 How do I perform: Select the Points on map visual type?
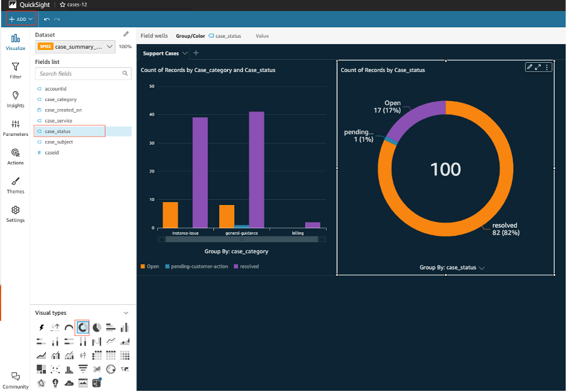tap(110, 369)
